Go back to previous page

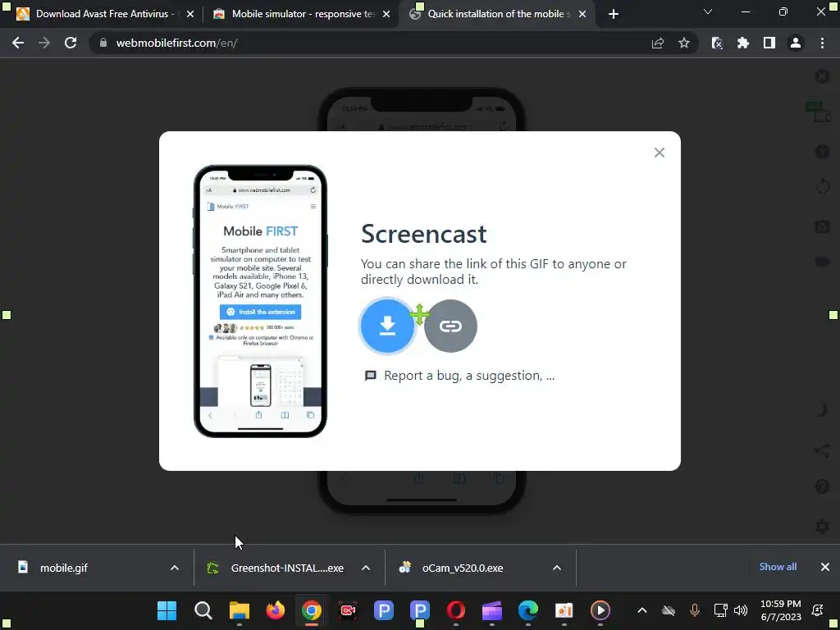(18, 43)
